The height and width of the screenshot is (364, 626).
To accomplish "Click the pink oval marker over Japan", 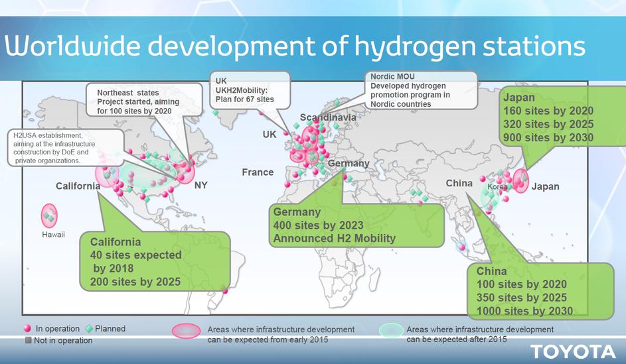I will [520, 180].
